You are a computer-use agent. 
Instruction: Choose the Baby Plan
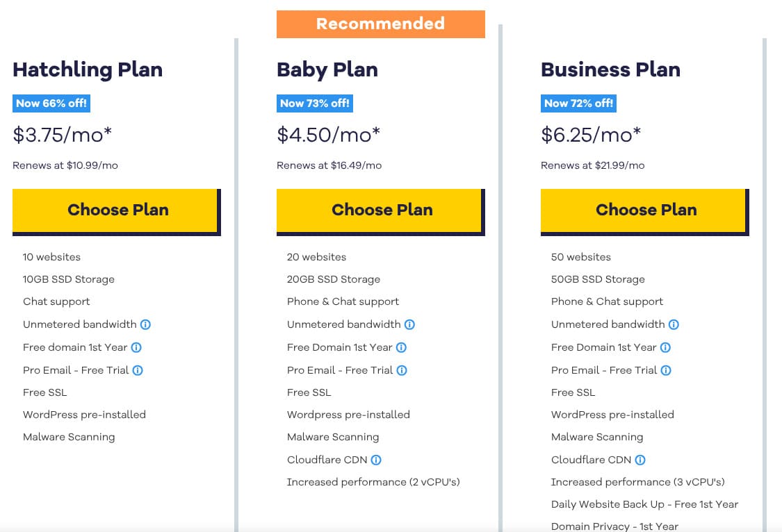click(380, 210)
